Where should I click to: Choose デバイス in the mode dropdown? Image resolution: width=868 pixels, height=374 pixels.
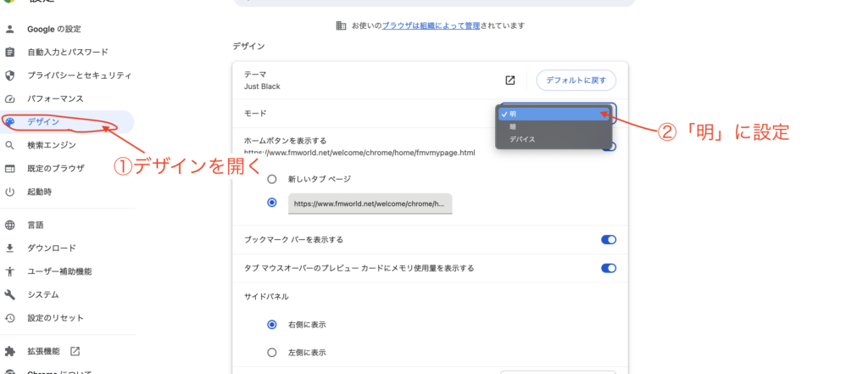click(x=554, y=140)
